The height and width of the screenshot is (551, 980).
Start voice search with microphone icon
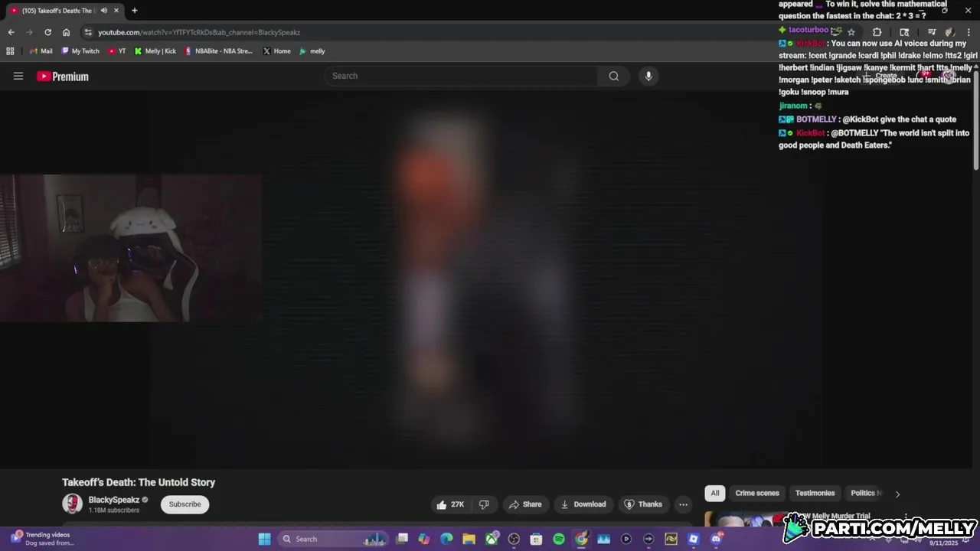648,76
